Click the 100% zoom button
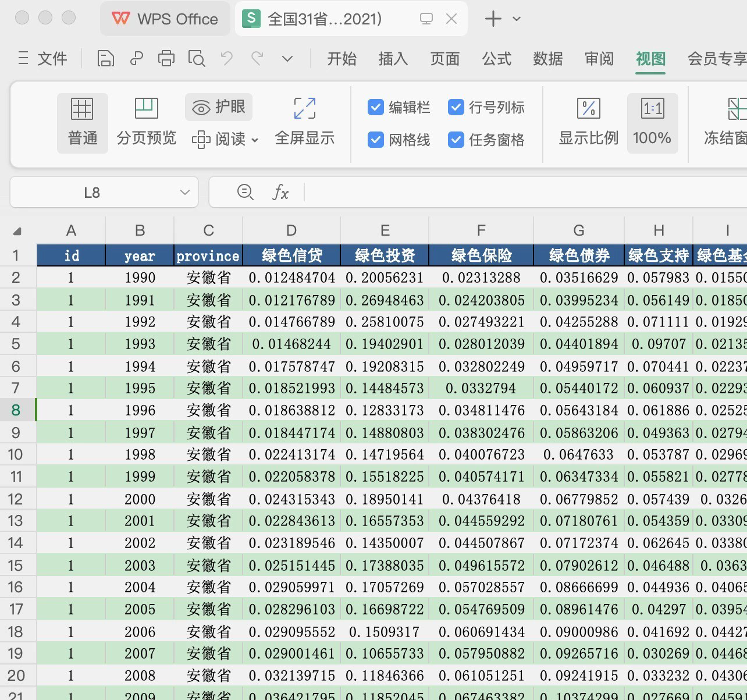The image size is (747, 700). 652,123
